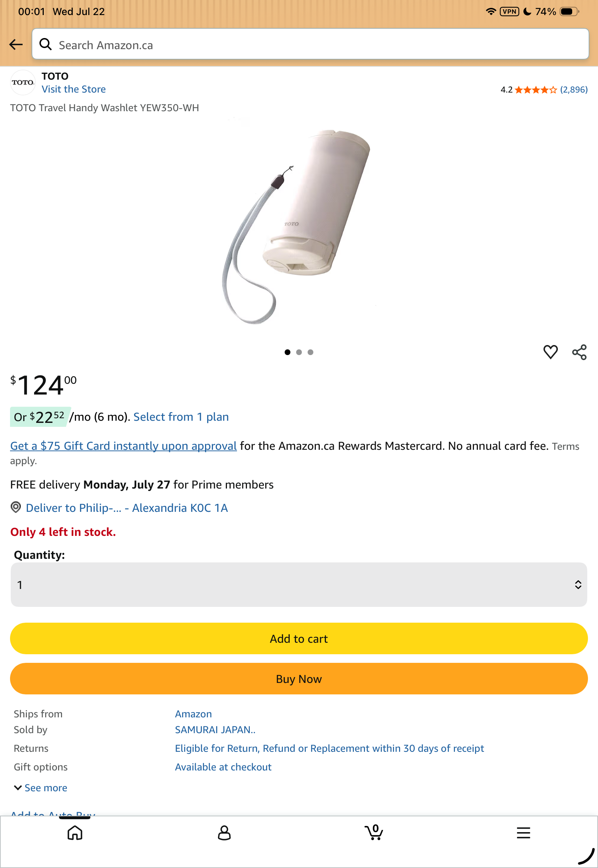This screenshot has width=598, height=868.
Task: Click Buy Now button
Action: [299, 678]
